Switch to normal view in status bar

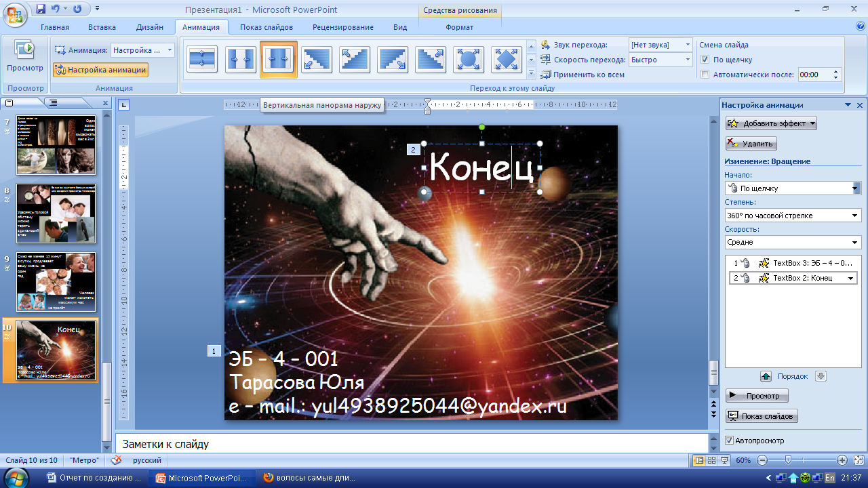click(699, 460)
